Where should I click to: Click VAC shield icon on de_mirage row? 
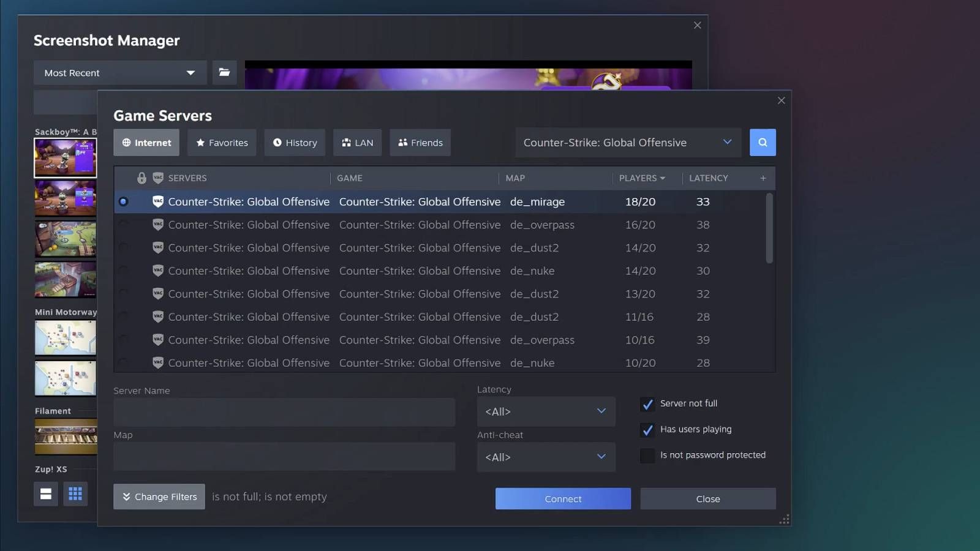coord(158,201)
